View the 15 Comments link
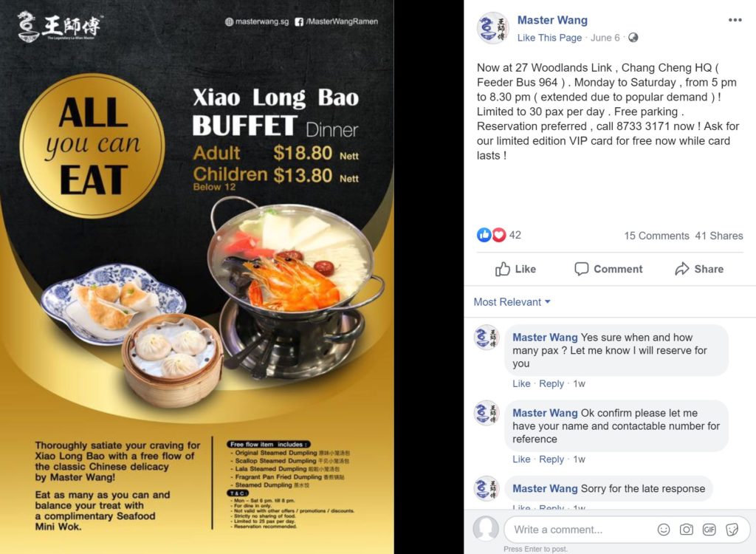 (x=656, y=236)
